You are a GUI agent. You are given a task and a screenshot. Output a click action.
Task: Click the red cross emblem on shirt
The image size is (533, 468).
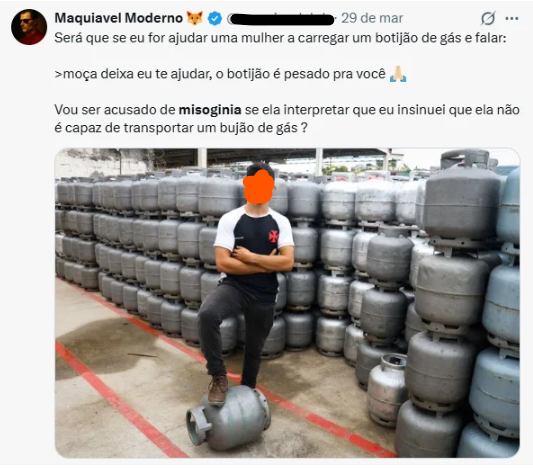point(273,236)
